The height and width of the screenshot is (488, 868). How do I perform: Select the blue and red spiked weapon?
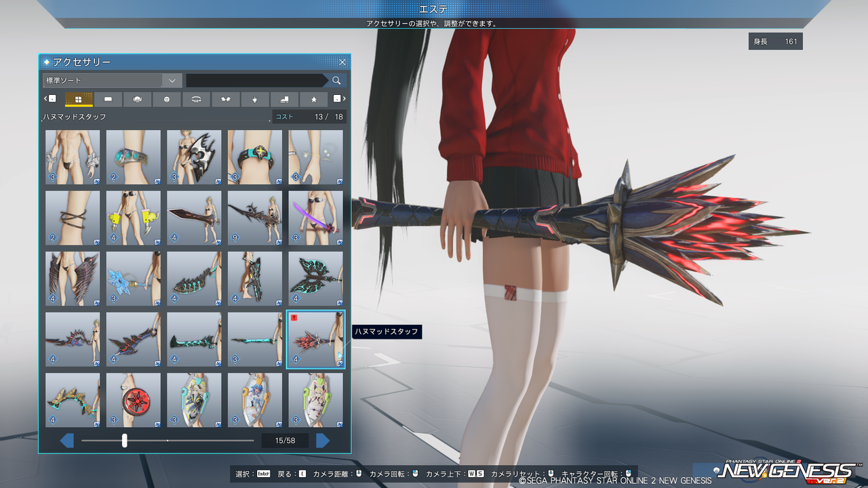point(134,339)
